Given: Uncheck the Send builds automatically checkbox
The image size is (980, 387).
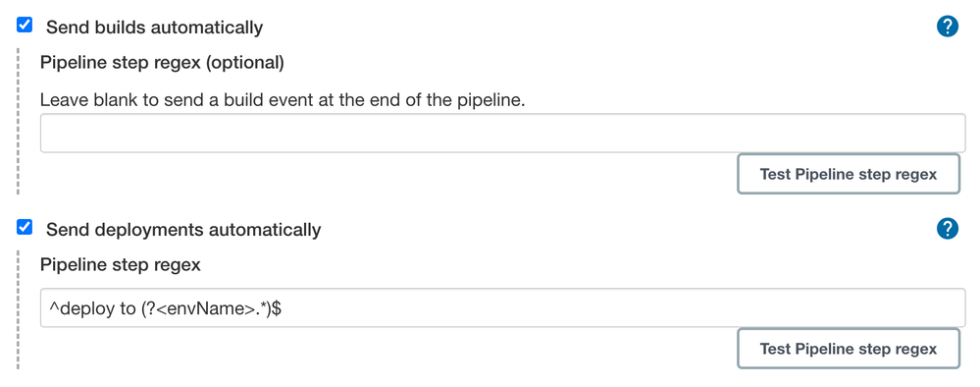Looking at the screenshot, I should pyautogui.click(x=25, y=26).
